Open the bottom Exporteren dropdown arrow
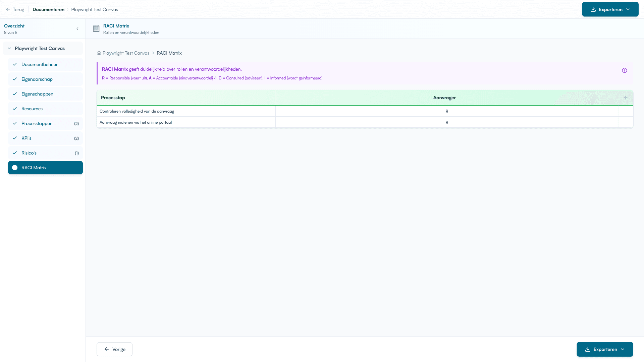 pos(623,349)
